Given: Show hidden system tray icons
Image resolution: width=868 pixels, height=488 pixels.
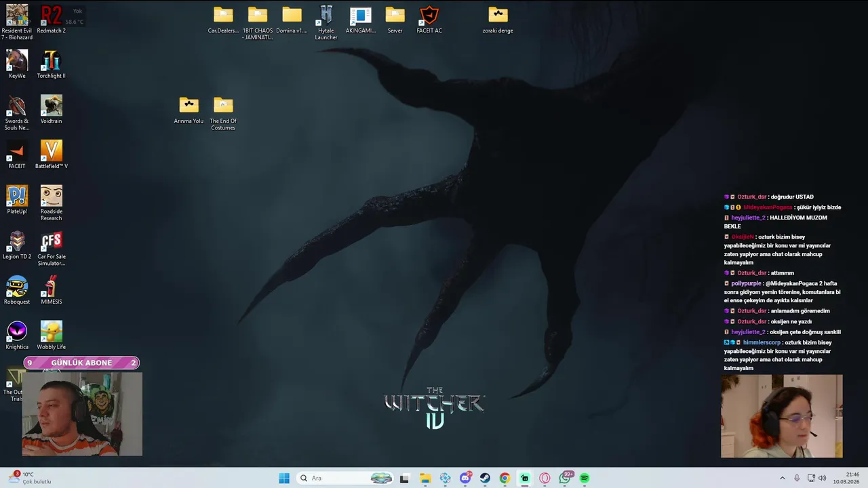Looking at the screenshot, I should [x=782, y=478].
